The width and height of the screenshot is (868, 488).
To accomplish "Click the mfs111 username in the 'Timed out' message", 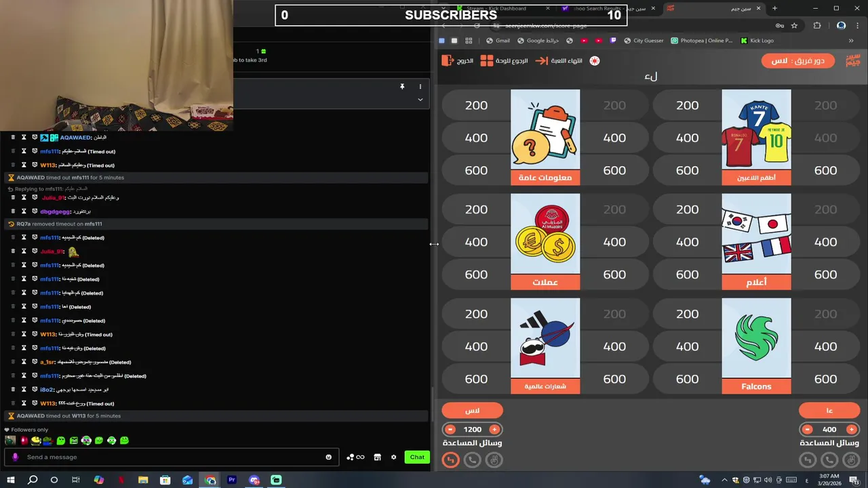I will (51, 151).
